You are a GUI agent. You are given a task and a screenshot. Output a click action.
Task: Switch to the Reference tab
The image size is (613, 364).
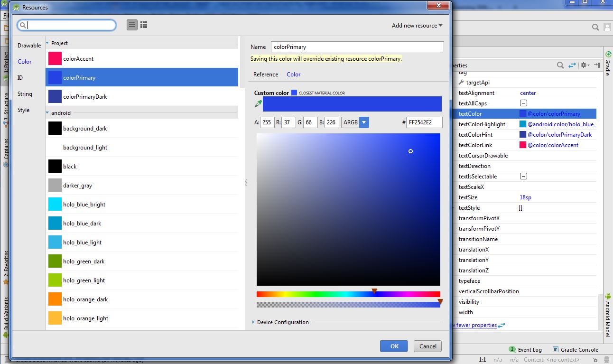265,74
